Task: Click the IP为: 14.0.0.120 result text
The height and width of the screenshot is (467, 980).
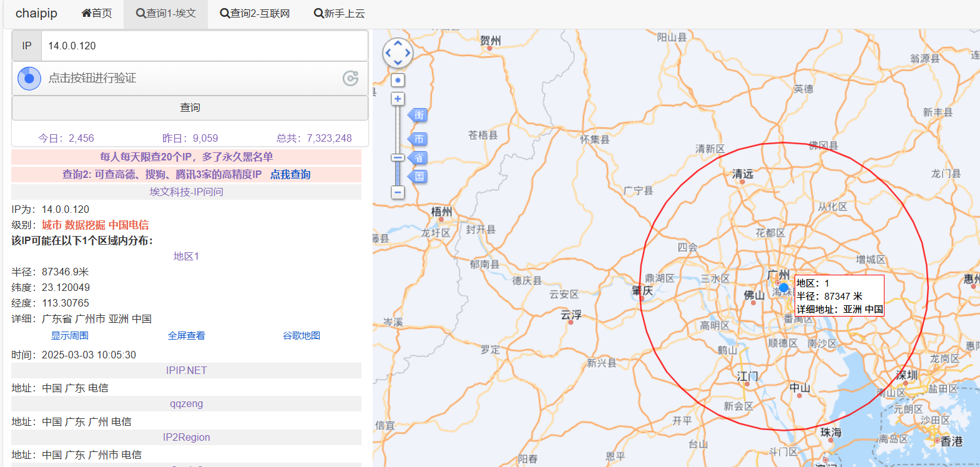Action: [50, 209]
